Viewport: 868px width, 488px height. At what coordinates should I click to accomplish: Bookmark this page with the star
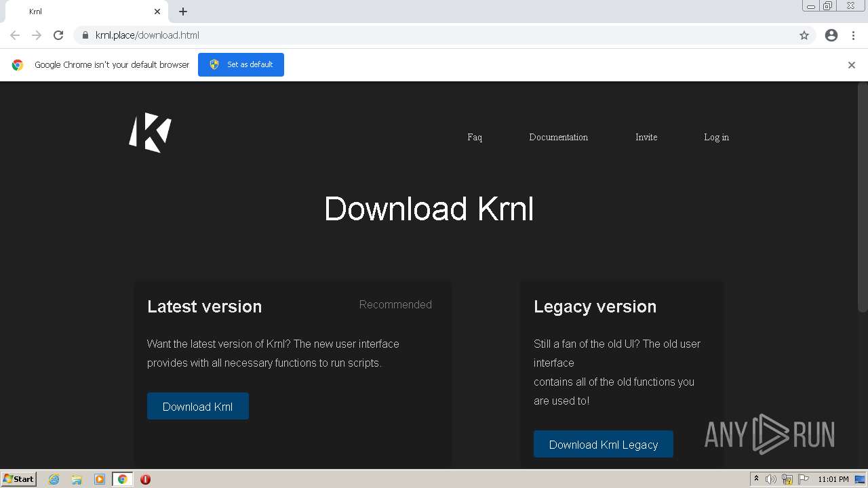click(804, 35)
